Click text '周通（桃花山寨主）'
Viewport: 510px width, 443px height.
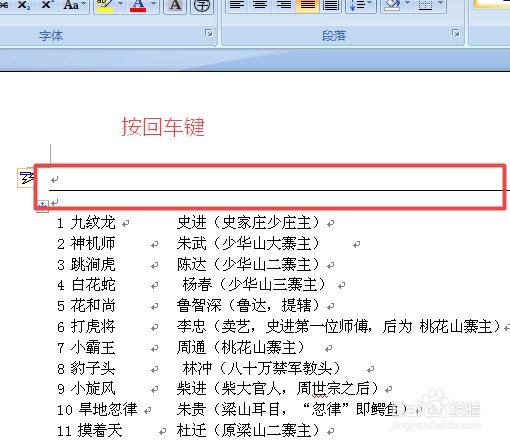point(241,348)
